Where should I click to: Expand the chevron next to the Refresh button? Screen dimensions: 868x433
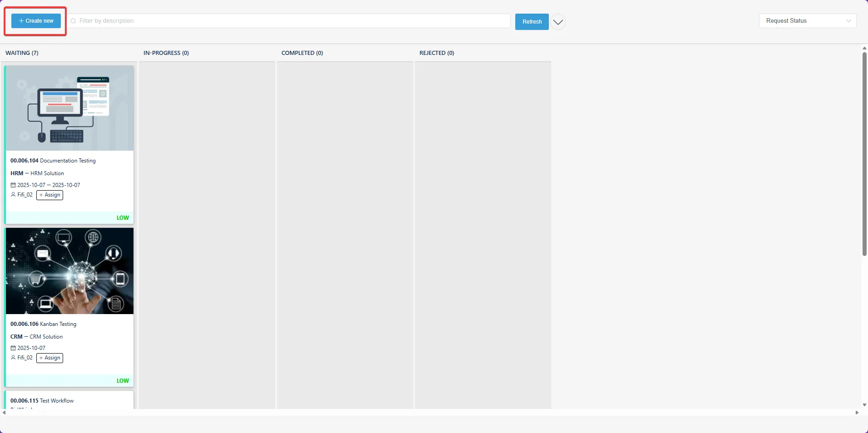pyautogui.click(x=557, y=21)
